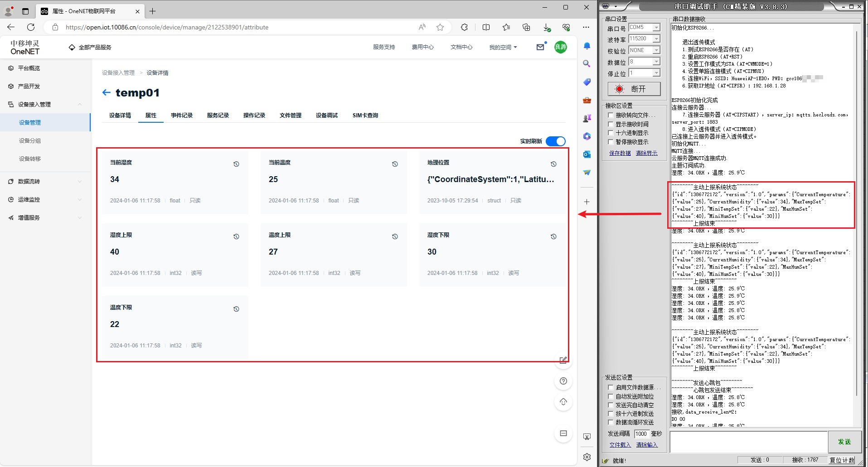
Task: Open Edge sidebar tools briefcase icon
Action: coord(587,100)
